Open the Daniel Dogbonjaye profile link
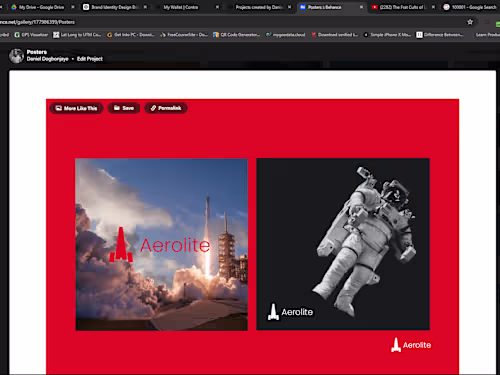 pyautogui.click(x=47, y=59)
